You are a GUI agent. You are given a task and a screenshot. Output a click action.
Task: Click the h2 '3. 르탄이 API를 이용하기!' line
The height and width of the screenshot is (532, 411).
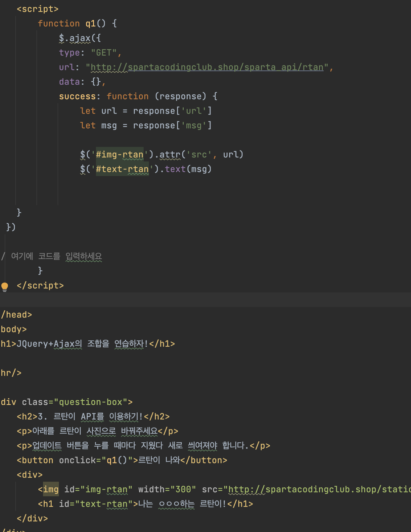[x=93, y=417]
